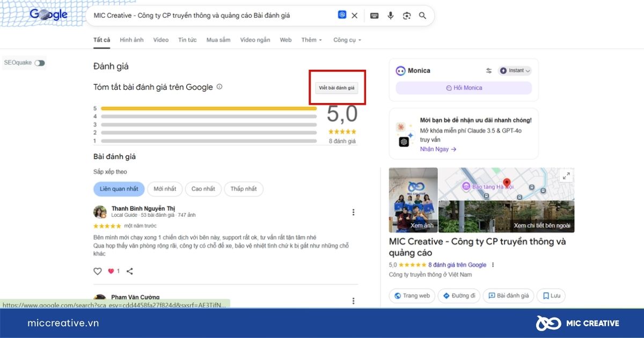Sort reviews by Cao nhất
Screen dimensions: 644x338
tap(203, 189)
